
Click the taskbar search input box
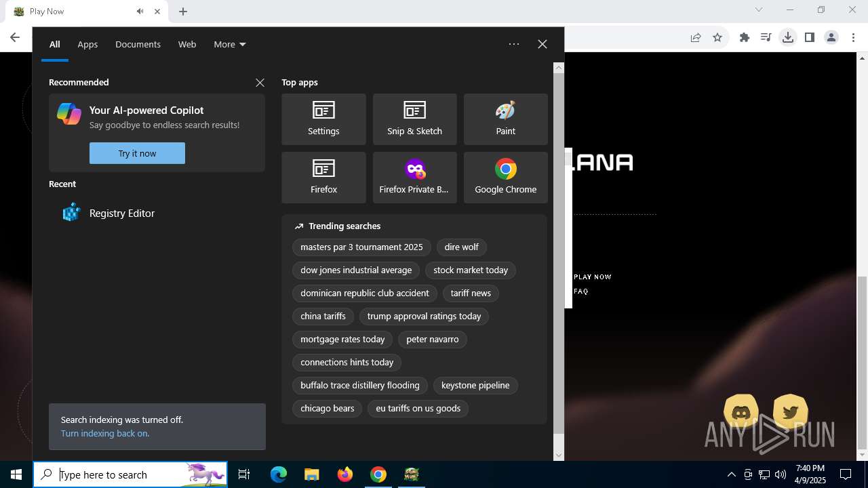click(122, 474)
